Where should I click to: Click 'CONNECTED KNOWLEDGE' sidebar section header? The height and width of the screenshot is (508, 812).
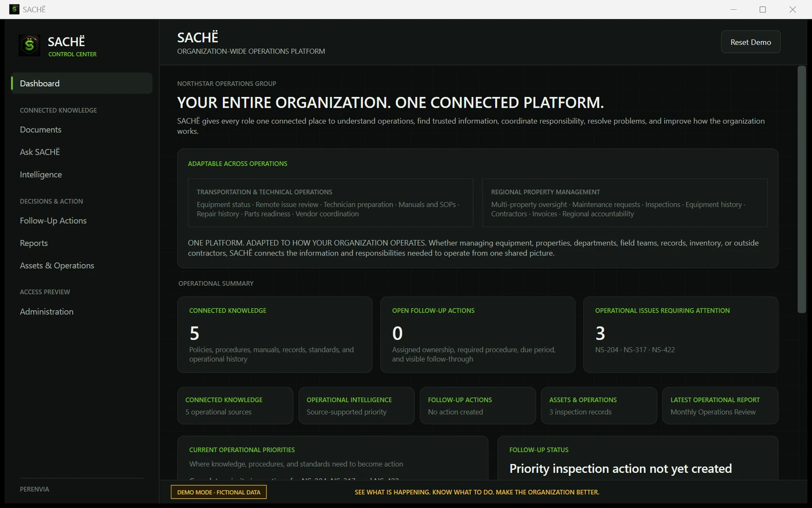point(58,110)
